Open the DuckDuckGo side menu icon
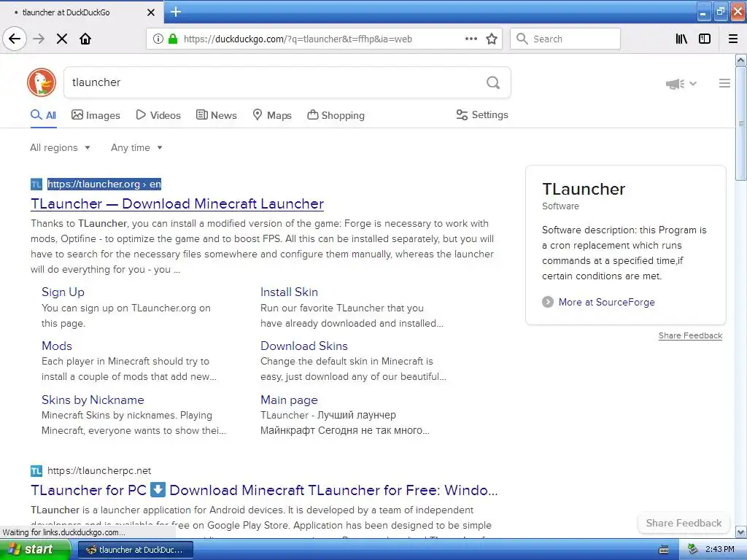Screen dimensions: 747x560 click(x=724, y=83)
